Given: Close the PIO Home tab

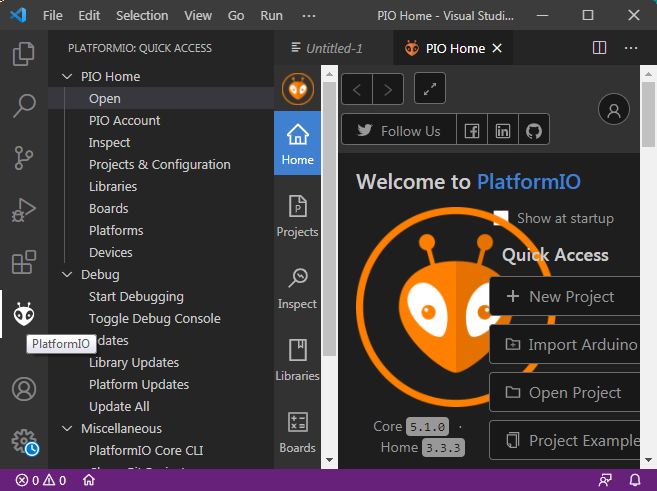Looking at the screenshot, I should [497, 48].
